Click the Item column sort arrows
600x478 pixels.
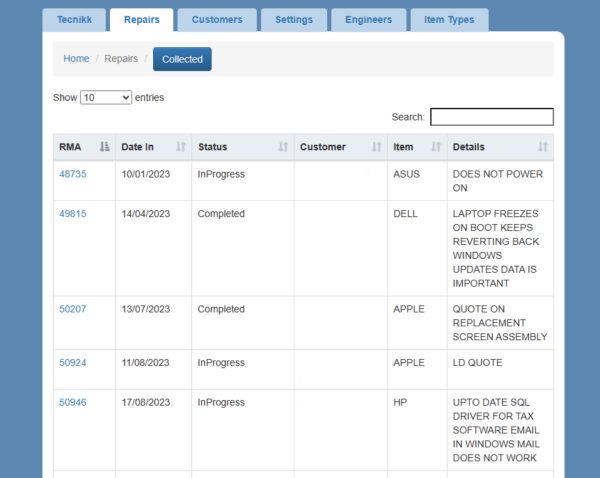pyautogui.click(x=436, y=147)
